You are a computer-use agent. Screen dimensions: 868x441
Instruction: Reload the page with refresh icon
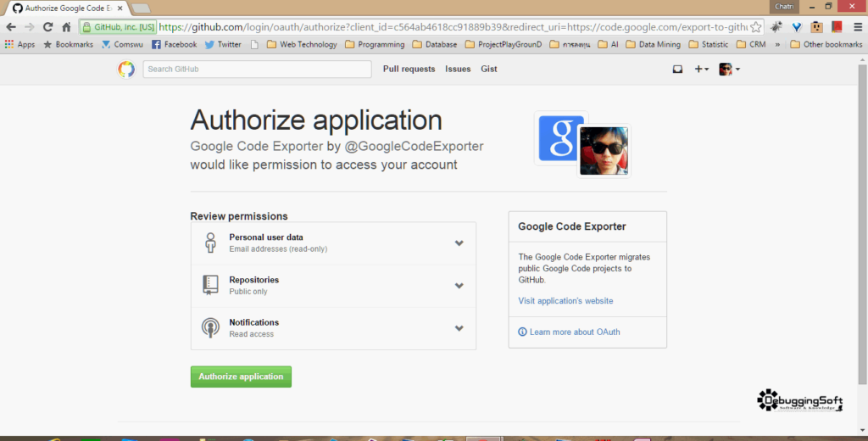[47, 26]
